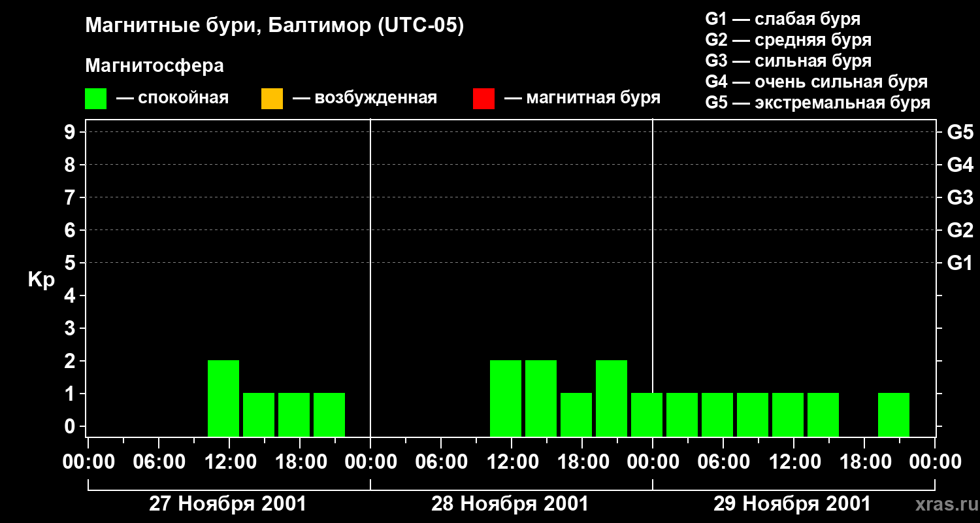Click the '18:00' tick label under 28 November
The image size is (980, 523).
[x=582, y=462]
